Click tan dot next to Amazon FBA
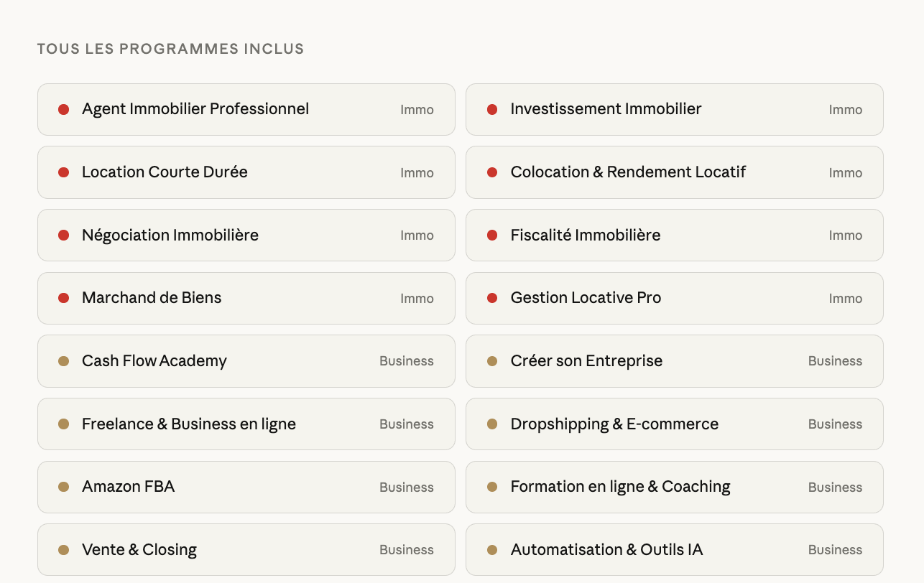The width and height of the screenshot is (924, 583). [64, 487]
